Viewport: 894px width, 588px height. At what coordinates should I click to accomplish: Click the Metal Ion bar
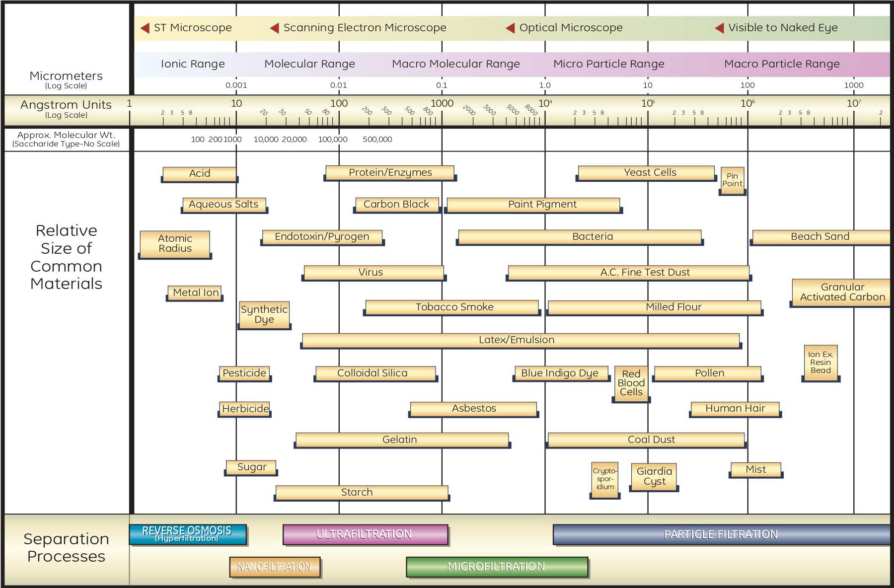coord(195,293)
